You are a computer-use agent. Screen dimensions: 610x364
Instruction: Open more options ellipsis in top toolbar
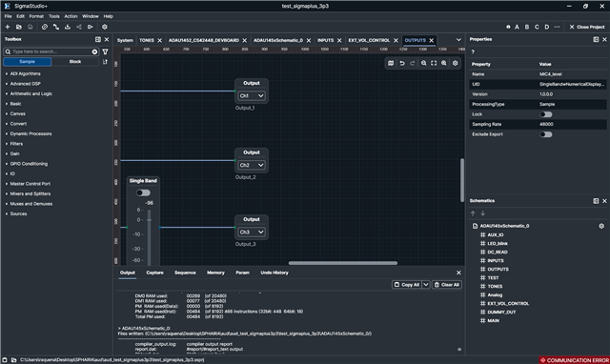[557, 27]
